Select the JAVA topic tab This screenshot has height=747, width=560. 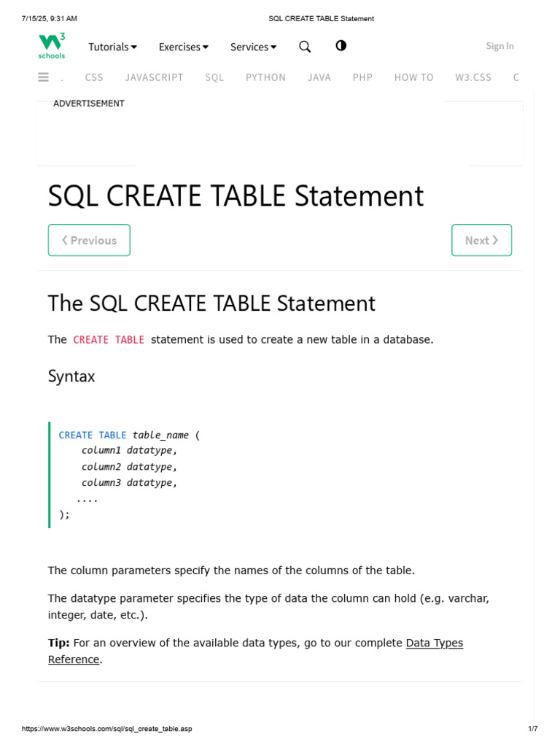point(319,77)
